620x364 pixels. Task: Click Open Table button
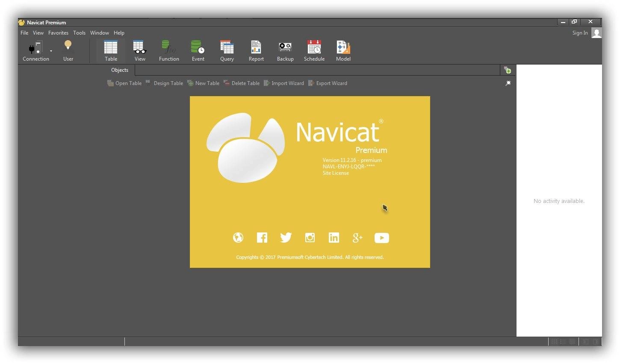point(124,83)
